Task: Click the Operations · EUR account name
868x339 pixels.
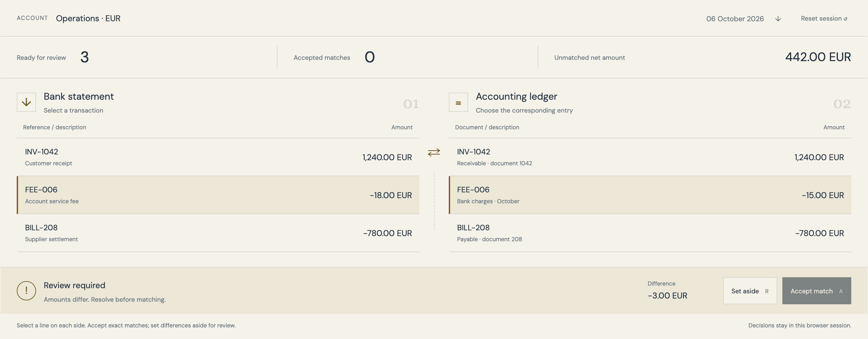Action: tap(88, 18)
